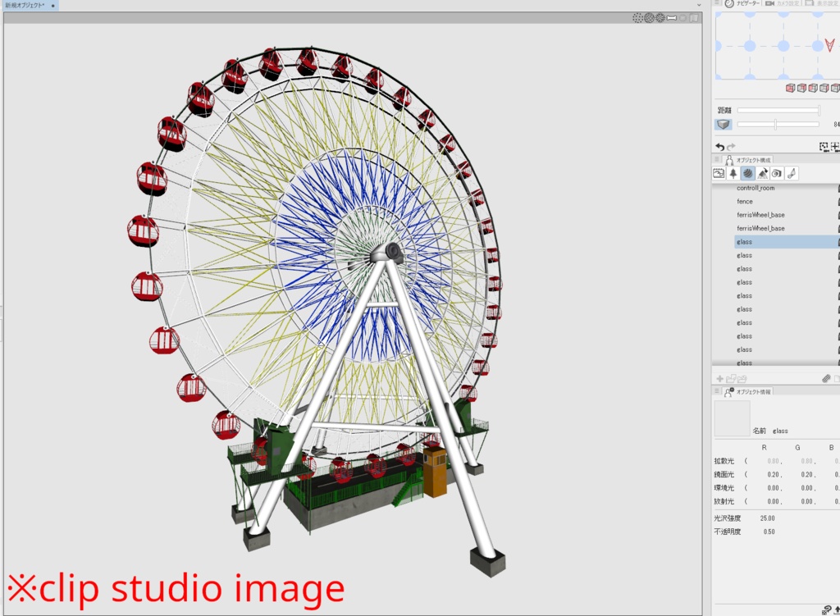Screen dimensions: 840x616
Task: Click the ferris wheel central hub
Action: (x=388, y=253)
